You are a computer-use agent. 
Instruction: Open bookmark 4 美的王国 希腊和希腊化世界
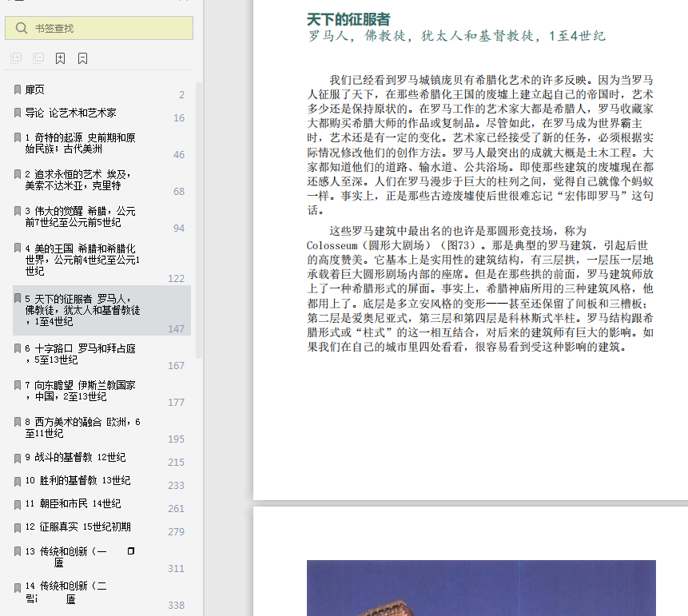tap(82, 260)
